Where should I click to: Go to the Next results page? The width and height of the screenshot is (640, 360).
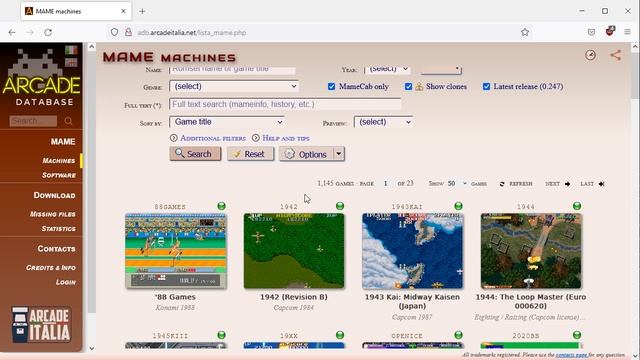(x=558, y=184)
